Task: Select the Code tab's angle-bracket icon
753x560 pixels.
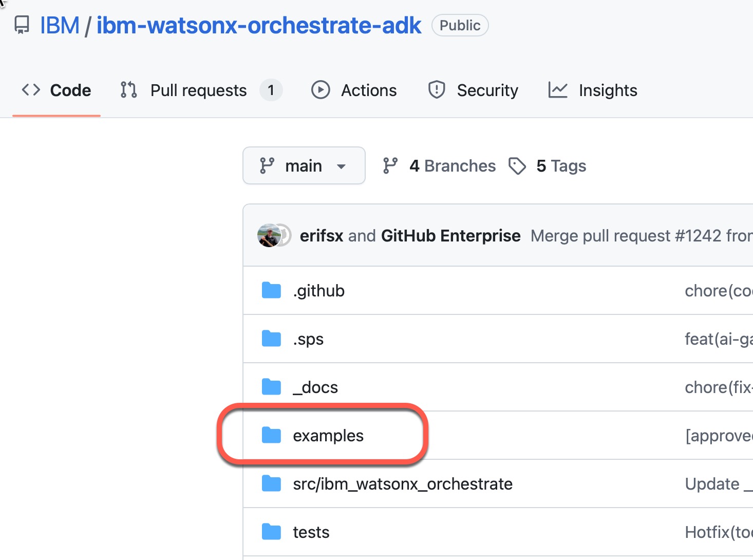Action: (30, 90)
